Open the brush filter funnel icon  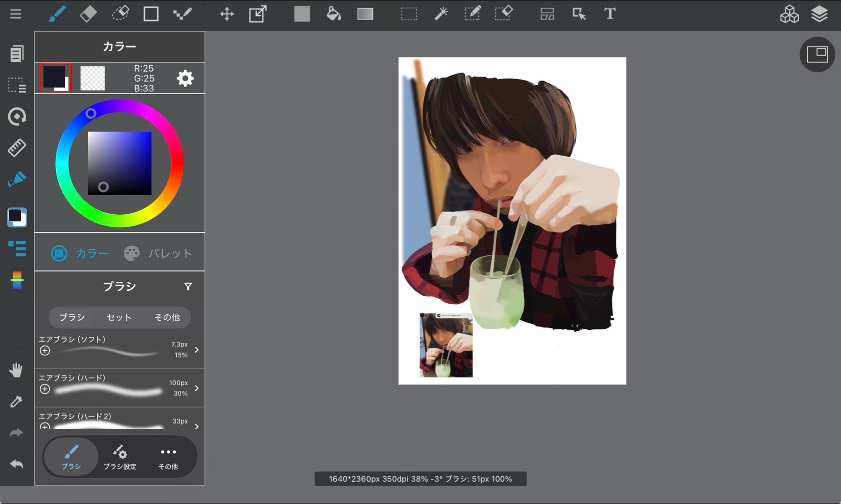188,286
